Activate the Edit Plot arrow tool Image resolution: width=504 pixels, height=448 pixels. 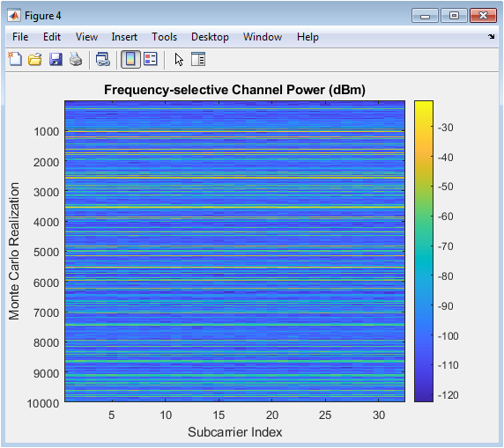pos(179,60)
